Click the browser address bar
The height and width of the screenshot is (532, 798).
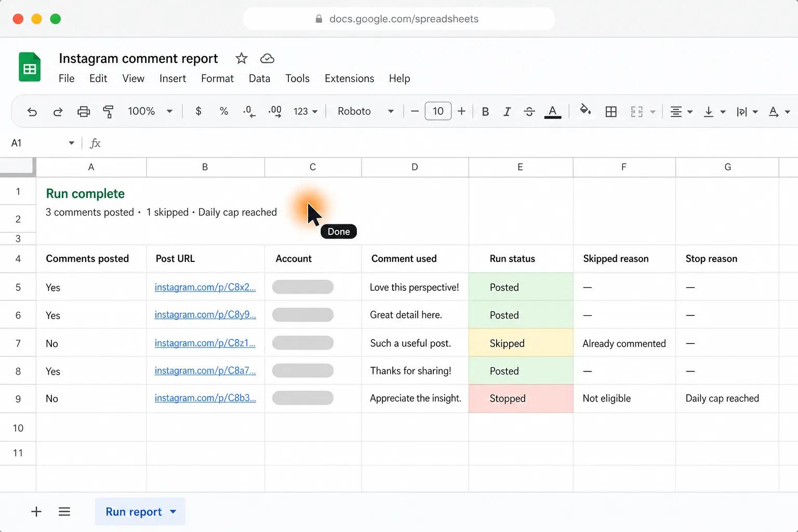(x=398, y=19)
